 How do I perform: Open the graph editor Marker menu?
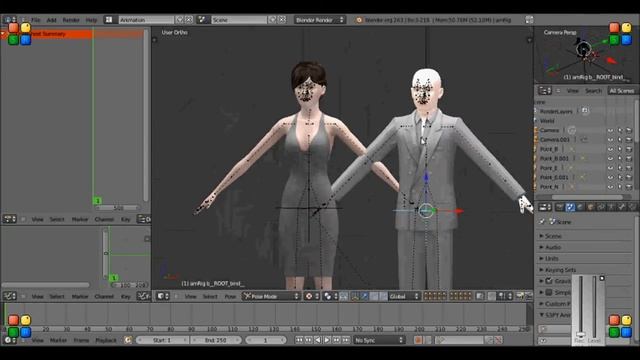[x=80, y=296]
